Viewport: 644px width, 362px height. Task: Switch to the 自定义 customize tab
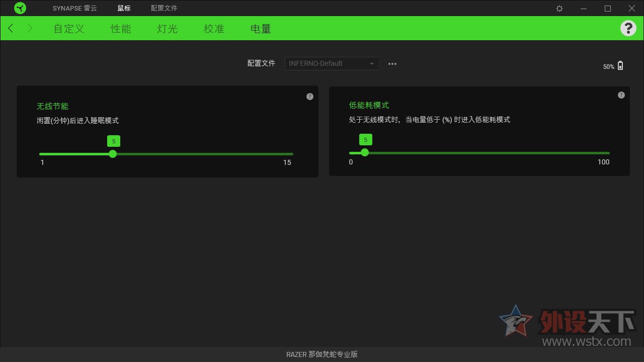click(68, 29)
